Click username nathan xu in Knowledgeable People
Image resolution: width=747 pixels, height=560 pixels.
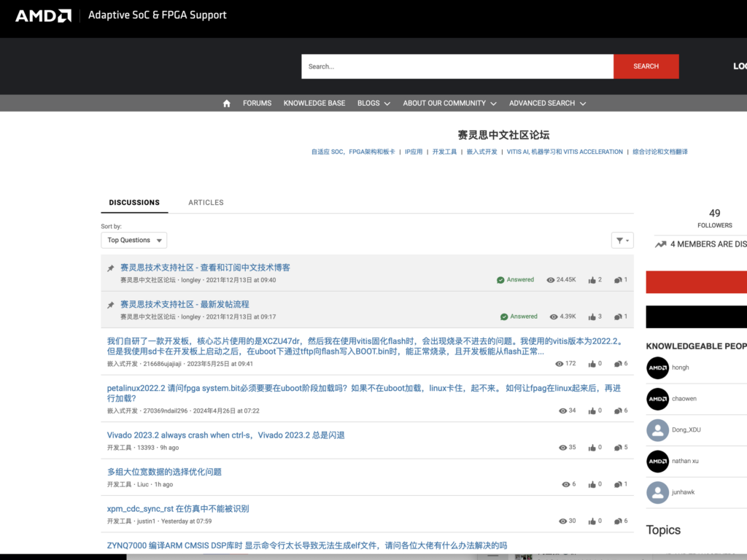tap(685, 462)
